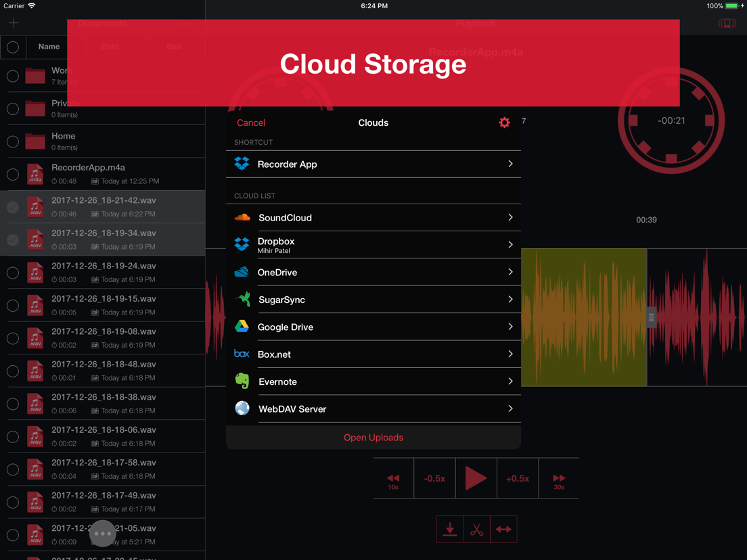The width and height of the screenshot is (747, 560).
Task: Uncheck the 2017-12-26_18-21-42.wav recording
Action: pyautogui.click(x=12, y=207)
